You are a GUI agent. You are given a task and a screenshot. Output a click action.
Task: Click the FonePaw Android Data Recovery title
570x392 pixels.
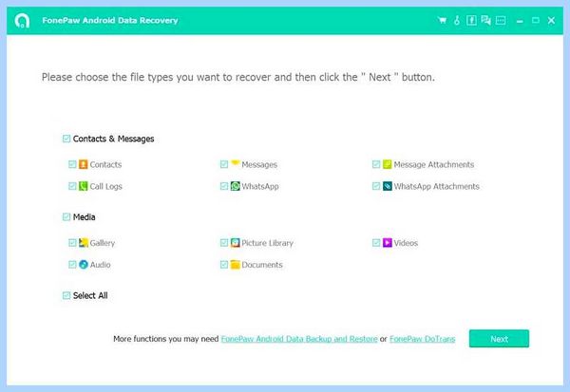pyautogui.click(x=110, y=20)
